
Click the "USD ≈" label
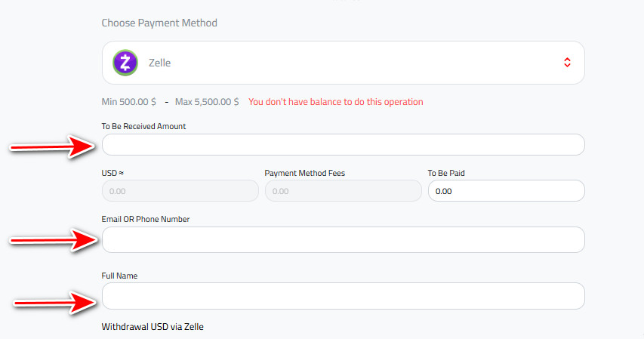pos(112,173)
